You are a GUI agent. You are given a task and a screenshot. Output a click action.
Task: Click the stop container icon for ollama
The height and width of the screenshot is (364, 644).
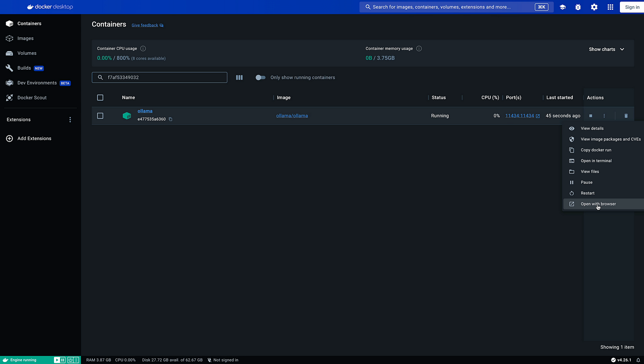click(590, 116)
